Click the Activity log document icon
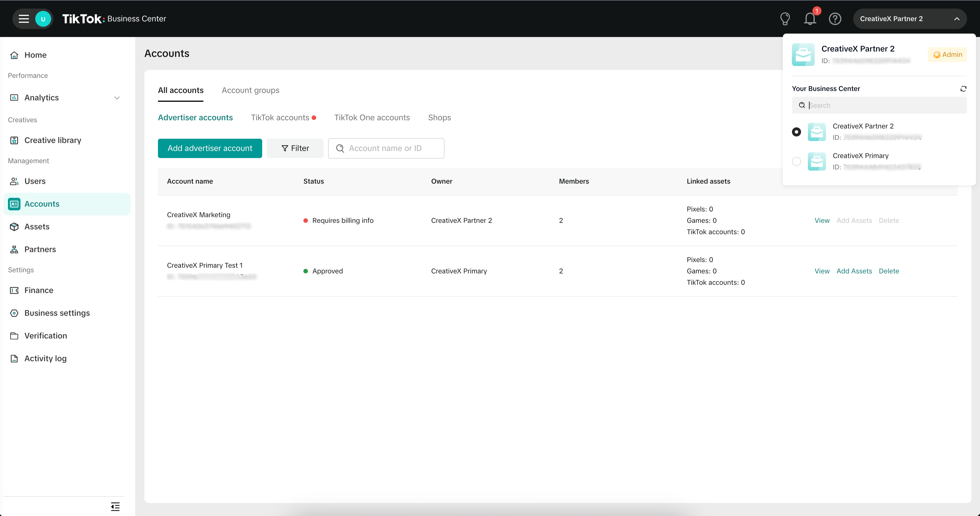Screen dimensions: 980x516 click(x=14, y=359)
